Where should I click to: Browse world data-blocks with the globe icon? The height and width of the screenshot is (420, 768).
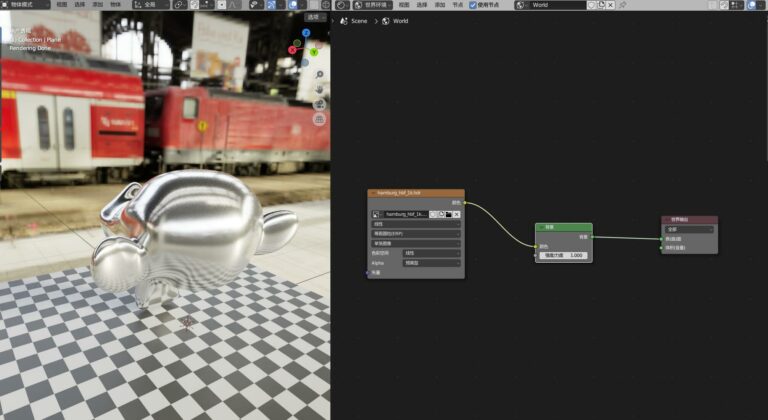tap(521, 5)
